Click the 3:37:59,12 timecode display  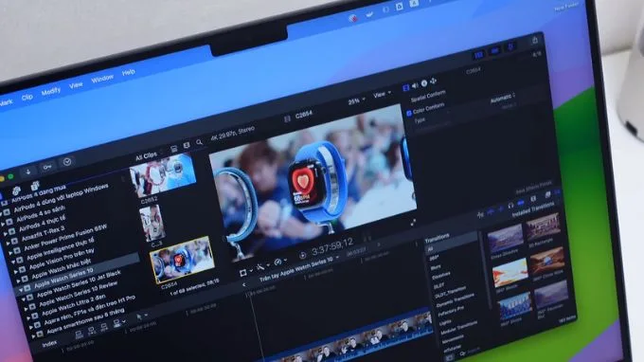(331, 247)
